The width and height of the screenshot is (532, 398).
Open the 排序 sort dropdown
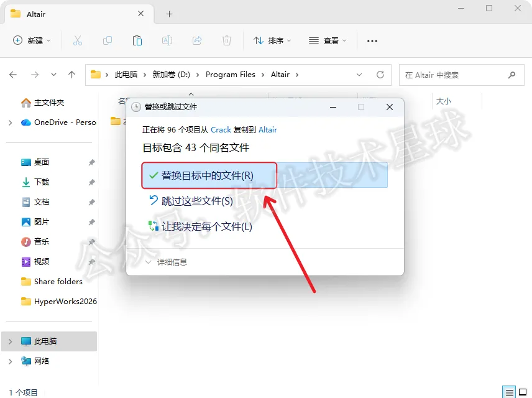[272, 41]
